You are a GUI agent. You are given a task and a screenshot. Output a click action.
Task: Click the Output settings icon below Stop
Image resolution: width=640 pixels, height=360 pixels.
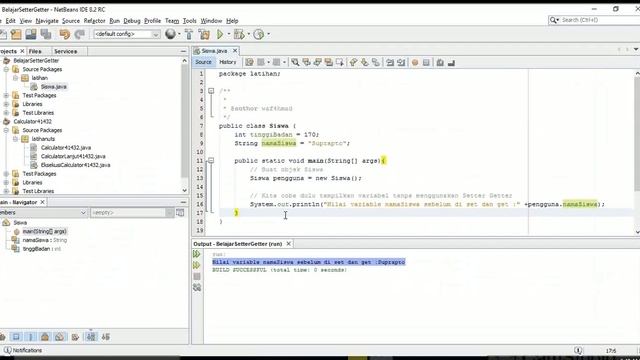click(x=197, y=288)
